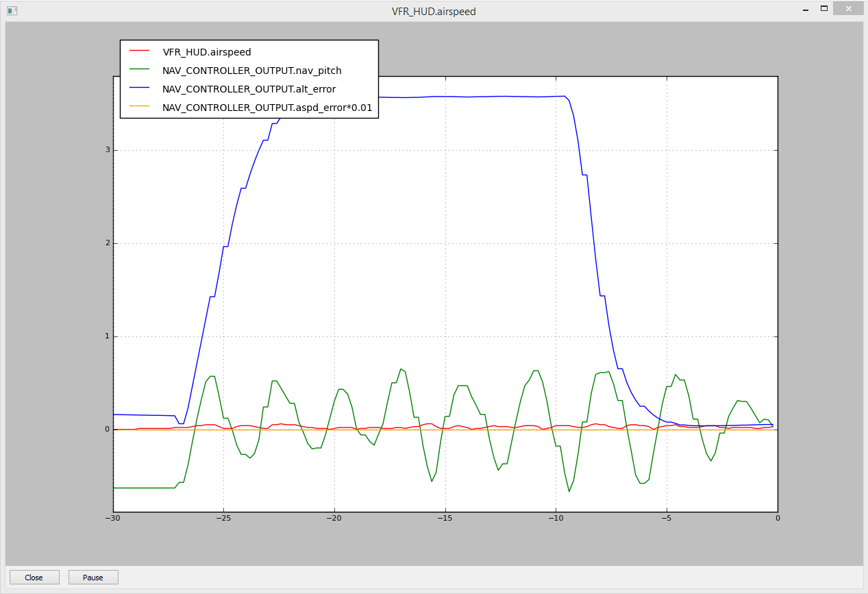The image size is (868, 594).
Task: Click the 3 tick label on y-axis
Action: pos(107,151)
